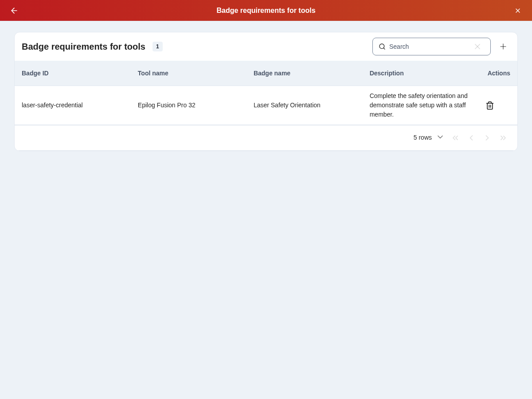Jump to the last page
Viewport: 532px width, 399px height.
tap(503, 138)
